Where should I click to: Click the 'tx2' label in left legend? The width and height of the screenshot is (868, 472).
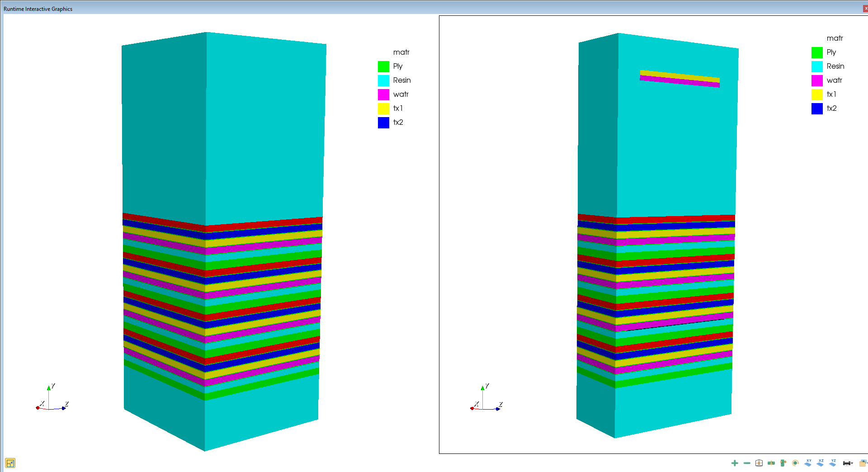398,122
